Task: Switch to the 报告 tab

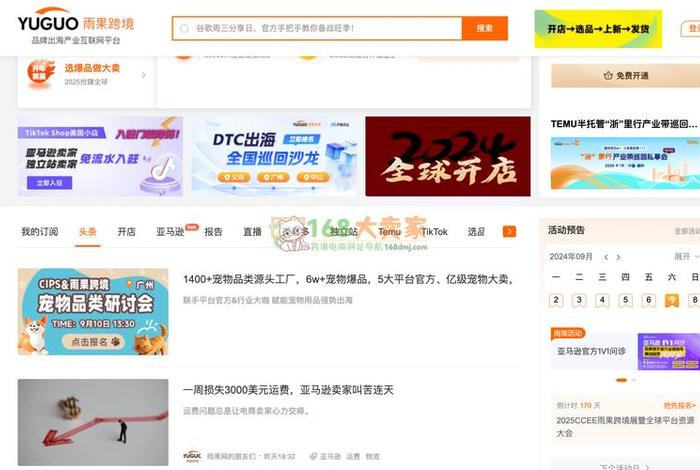Action: point(213,232)
